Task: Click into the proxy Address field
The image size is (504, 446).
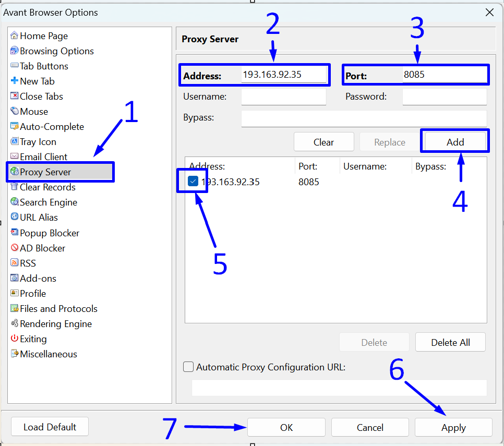Action: pos(284,75)
